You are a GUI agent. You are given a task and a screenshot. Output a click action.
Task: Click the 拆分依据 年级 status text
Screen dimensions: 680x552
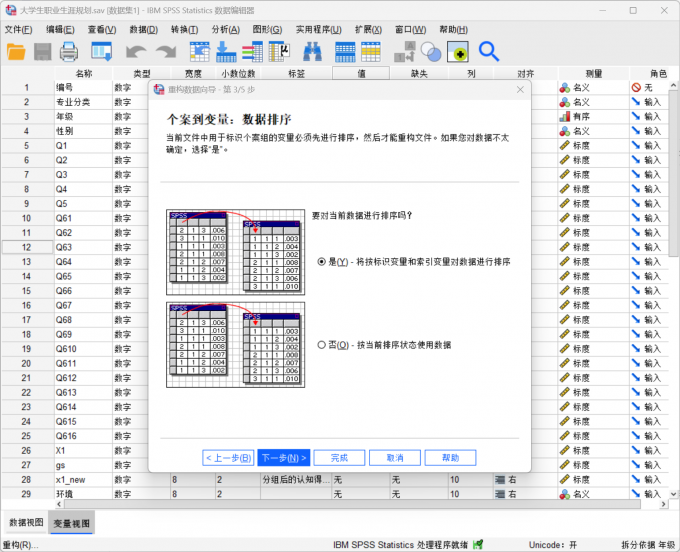tap(648, 545)
